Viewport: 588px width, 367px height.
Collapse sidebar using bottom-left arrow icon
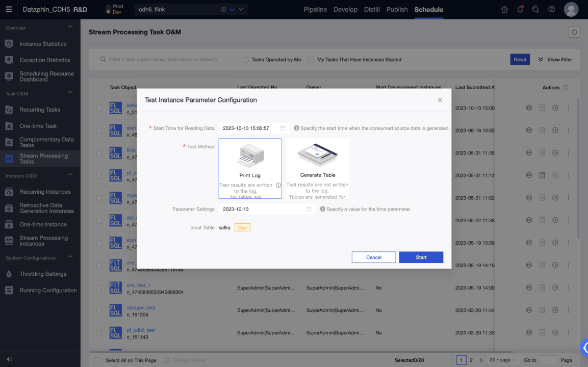coord(9,359)
